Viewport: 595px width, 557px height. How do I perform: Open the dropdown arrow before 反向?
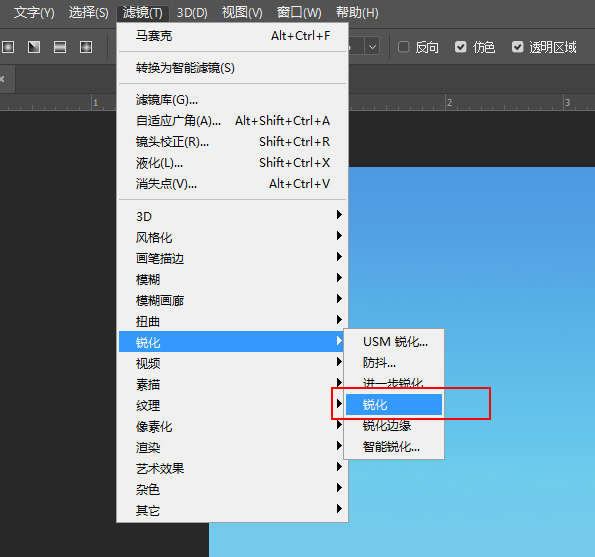pos(372,47)
